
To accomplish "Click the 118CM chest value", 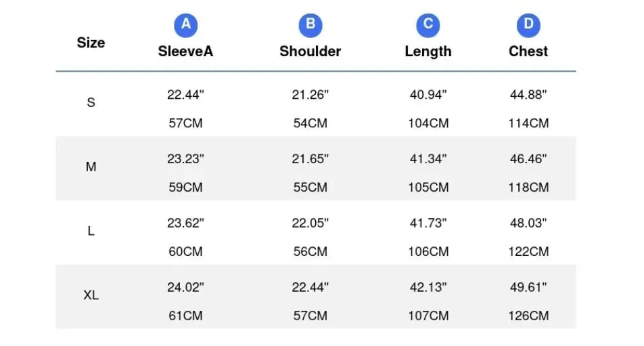I will click(x=528, y=188).
